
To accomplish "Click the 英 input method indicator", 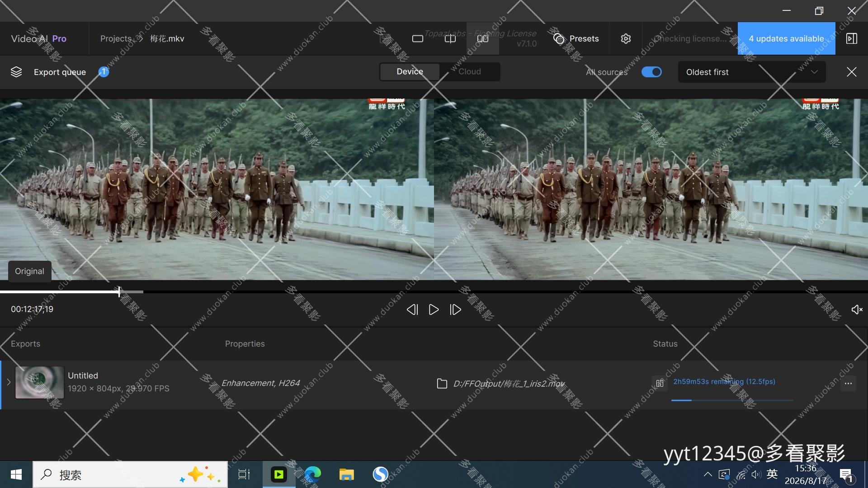I will point(772,474).
